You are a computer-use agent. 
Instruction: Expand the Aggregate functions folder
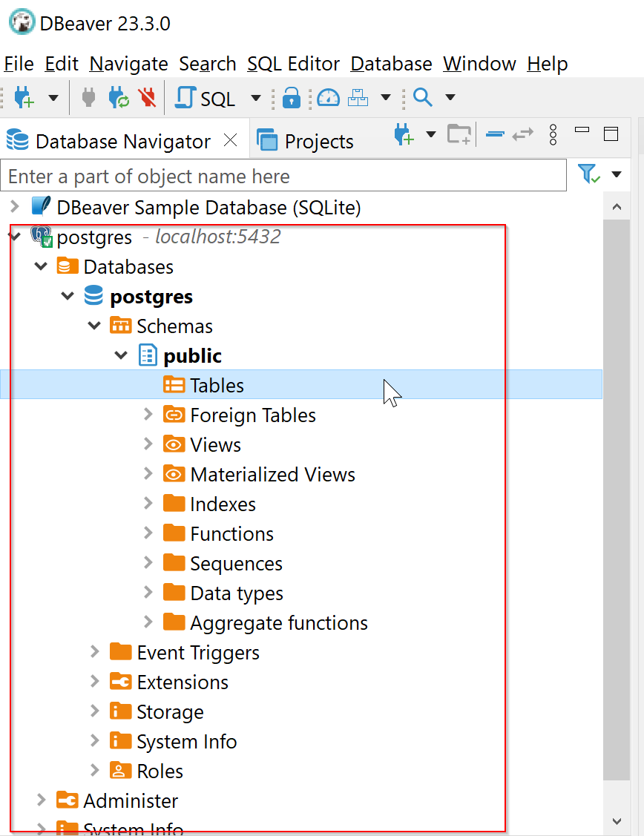click(148, 622)
